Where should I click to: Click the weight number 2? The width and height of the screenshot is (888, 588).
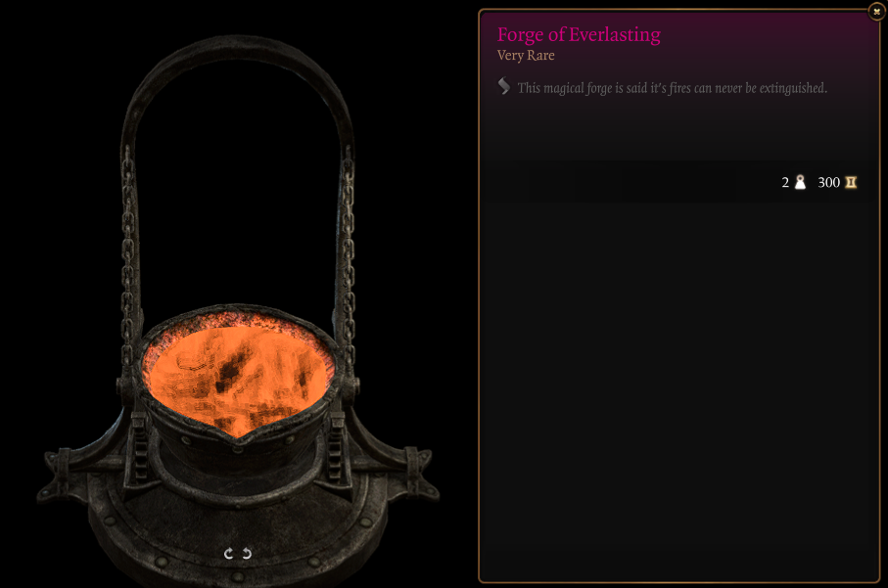(x=785, y=182)
